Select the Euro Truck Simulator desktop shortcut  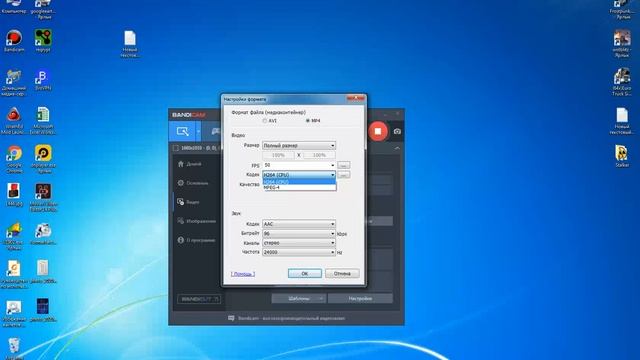click(x=622, y=82)
